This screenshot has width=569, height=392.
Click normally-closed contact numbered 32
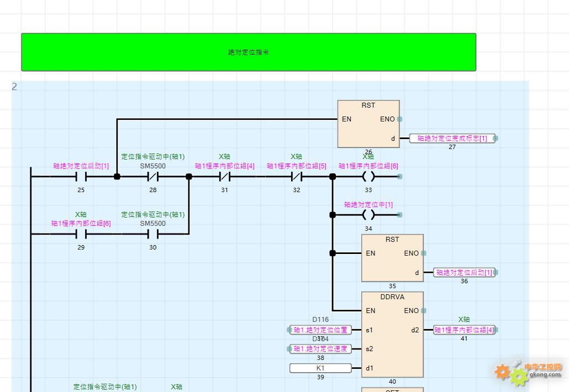pos(297,177)
